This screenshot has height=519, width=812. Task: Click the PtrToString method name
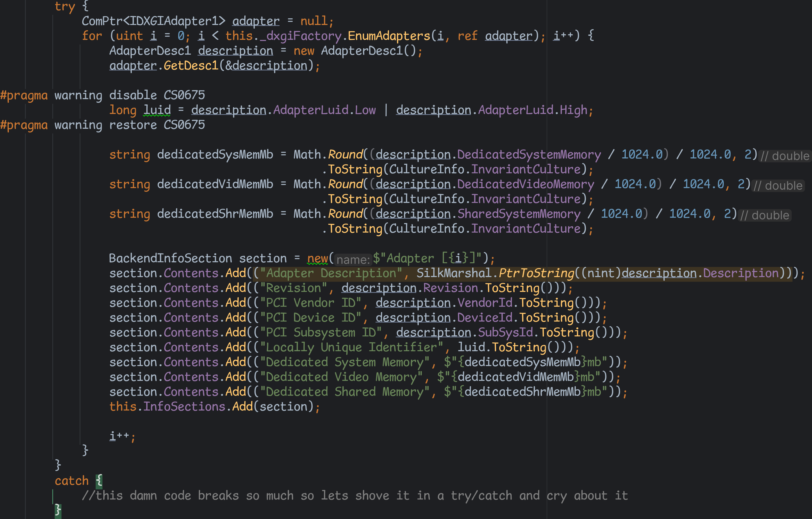click(536, 273)
